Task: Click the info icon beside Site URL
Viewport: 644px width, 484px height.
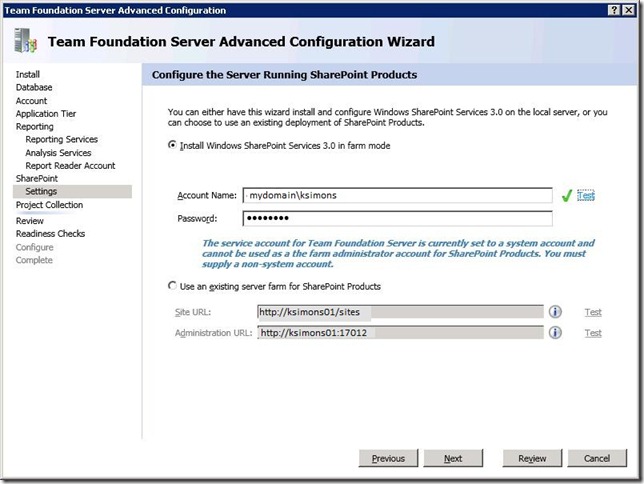Action: click(554, 312)
